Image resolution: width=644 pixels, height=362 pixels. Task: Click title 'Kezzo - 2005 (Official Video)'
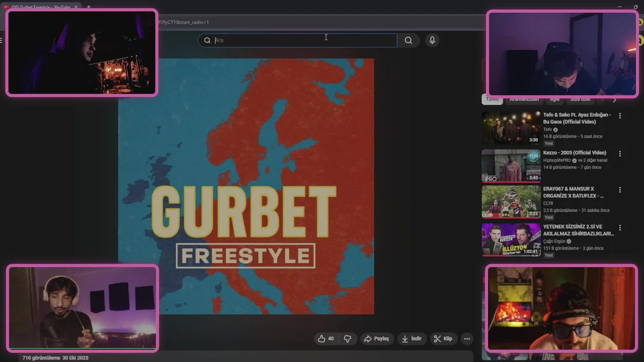point(575,153)
